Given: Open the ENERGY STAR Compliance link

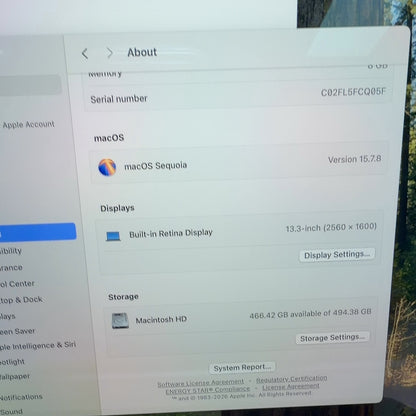Looking at the screenshot, I should 208,390.
